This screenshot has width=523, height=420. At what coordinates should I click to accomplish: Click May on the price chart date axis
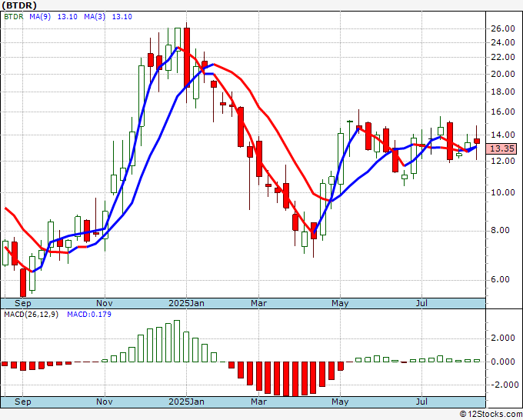340,303
